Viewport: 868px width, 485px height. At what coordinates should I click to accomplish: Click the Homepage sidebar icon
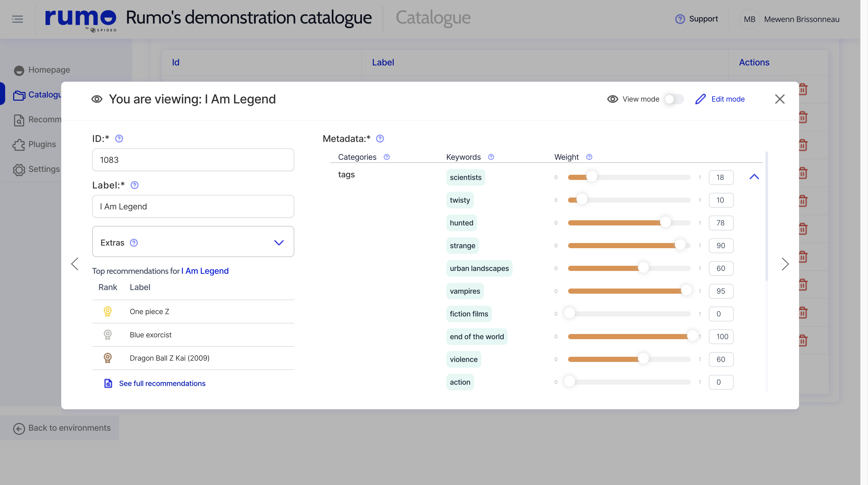(x=19, y=71)
